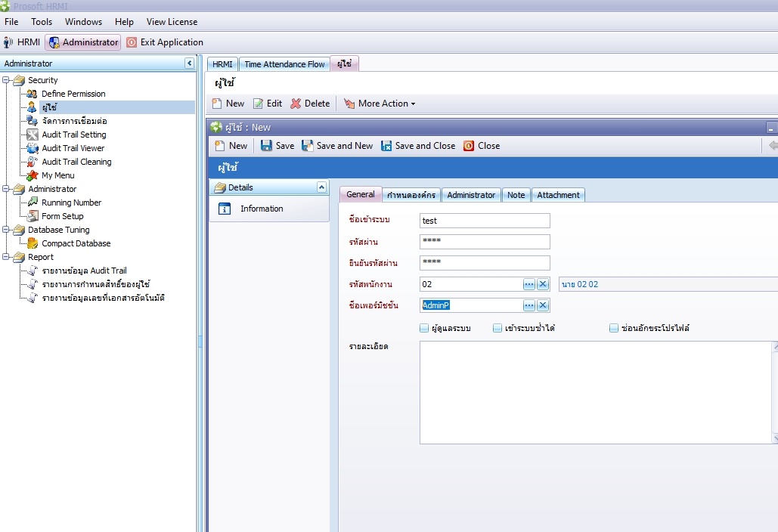Viewport: 778px width, 532px height.
Task: Click Save and Close button
Action: click(x=418, y=146)
